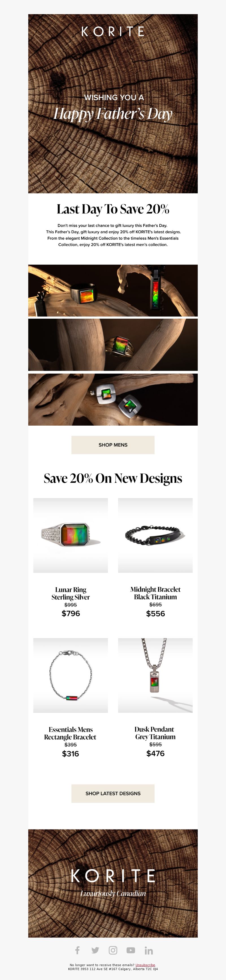Open the Lunar Ring product image
This screenshot has width=226, height=980.
[71, 535]
